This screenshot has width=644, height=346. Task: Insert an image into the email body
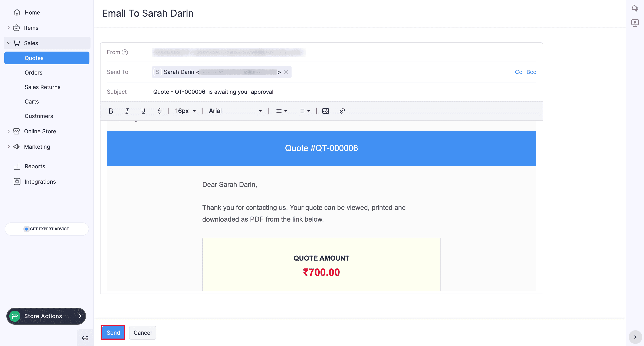pyautogui.click(x=325, y=111)
